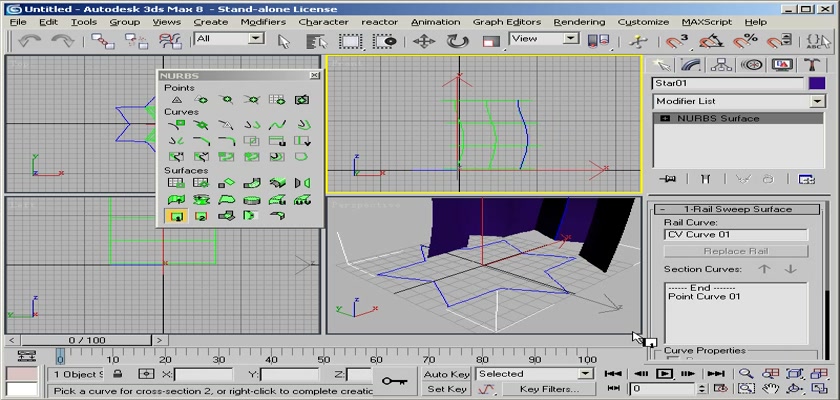The image size is (840, 400).
Task: Toggle the Selection Lock padlock icon
Action: pos(118,374)
